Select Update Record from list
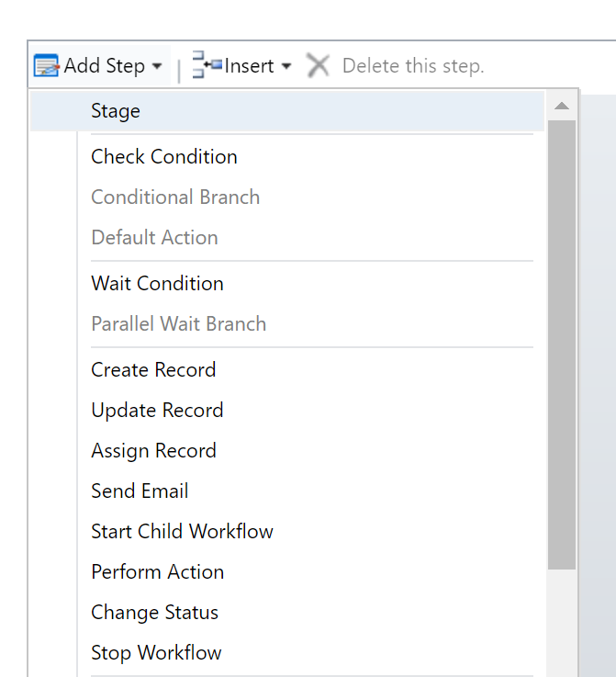This screenshot has width=616, height=677. [x=157, y=411]
